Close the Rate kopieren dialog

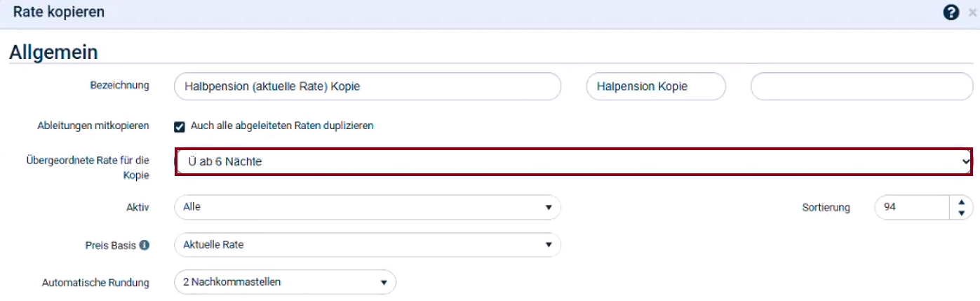click(972, 12)
